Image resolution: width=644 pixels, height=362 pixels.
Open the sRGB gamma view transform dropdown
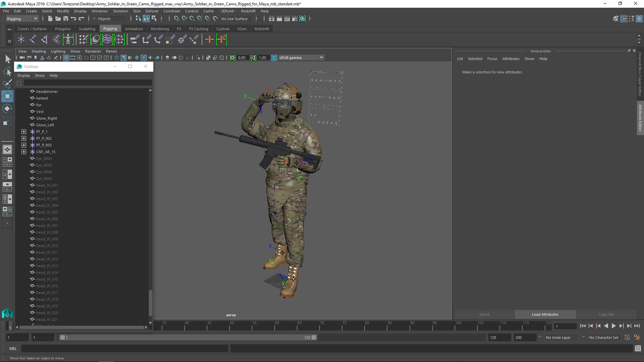[301, 58]
